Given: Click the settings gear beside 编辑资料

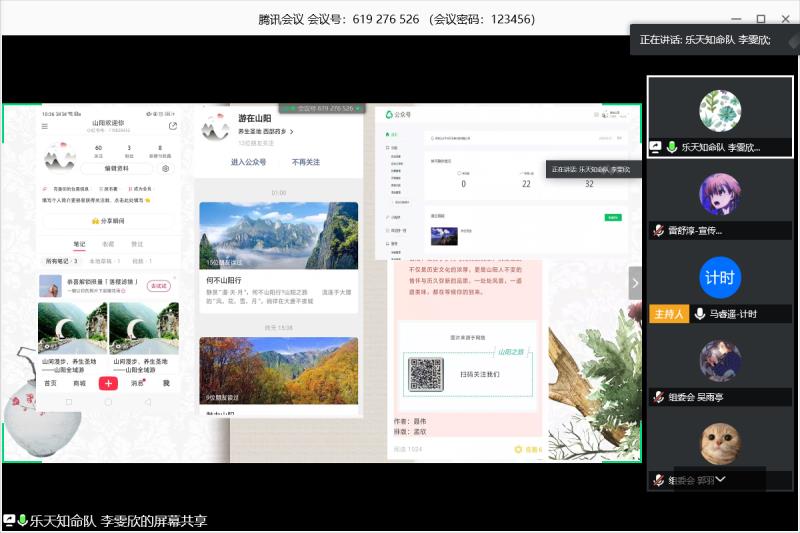Looking at the screenshot, I should click(x=166, y=169).
